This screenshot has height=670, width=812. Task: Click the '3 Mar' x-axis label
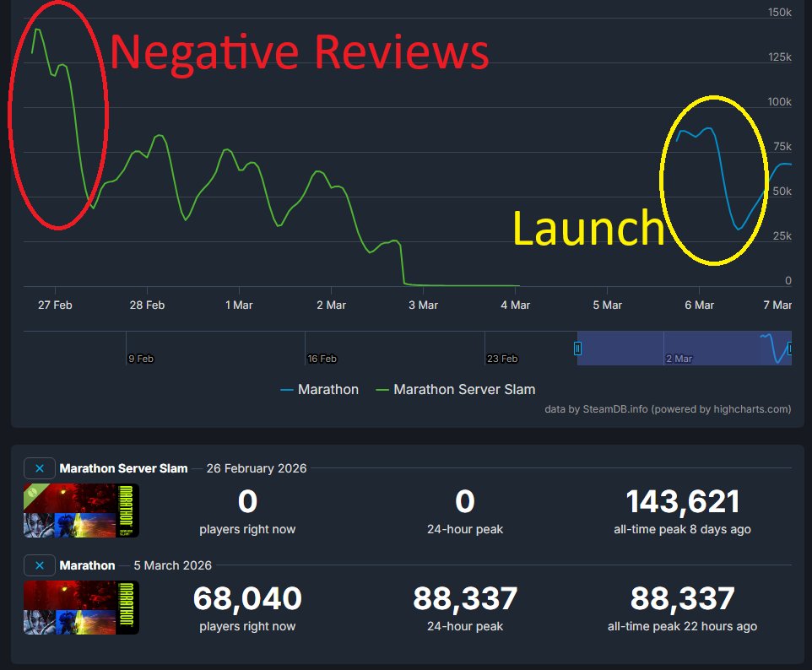tap(423, 305)
